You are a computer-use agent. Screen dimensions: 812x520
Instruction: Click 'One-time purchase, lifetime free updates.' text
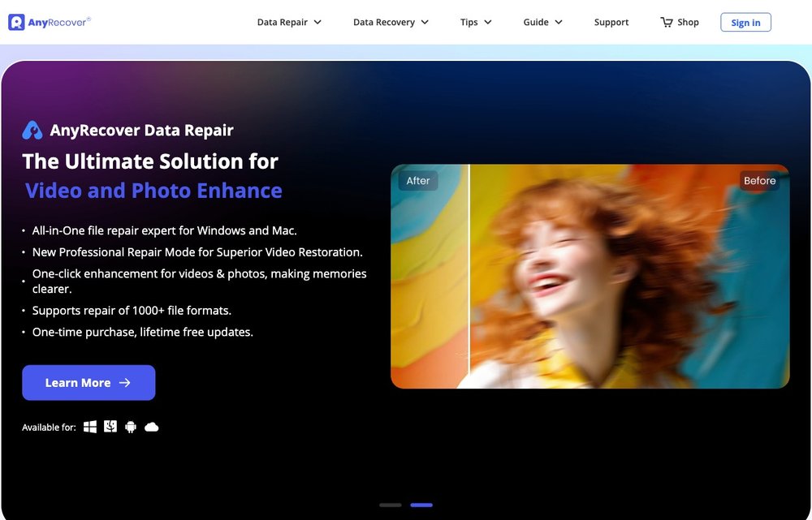tap(142, 332)
